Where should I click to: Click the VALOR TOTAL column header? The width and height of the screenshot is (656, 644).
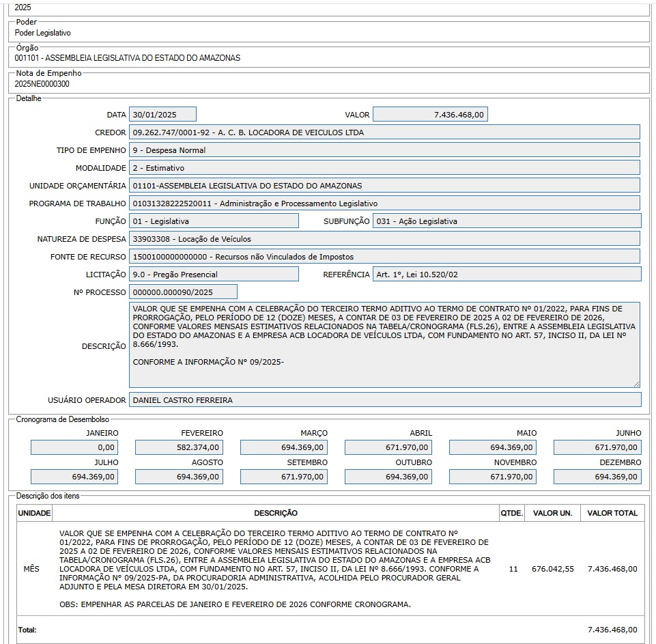(612, 514)
